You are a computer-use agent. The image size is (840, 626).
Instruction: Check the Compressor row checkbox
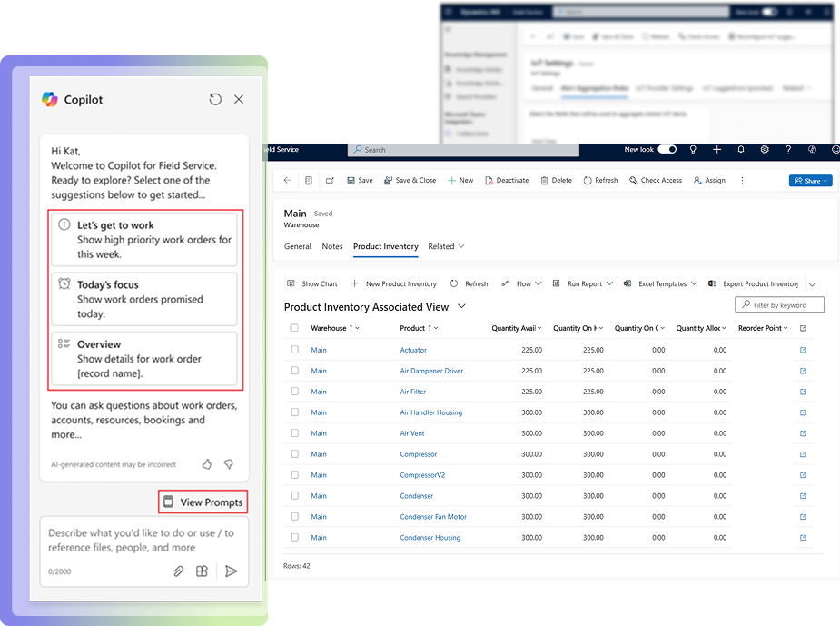coord(294,454)
